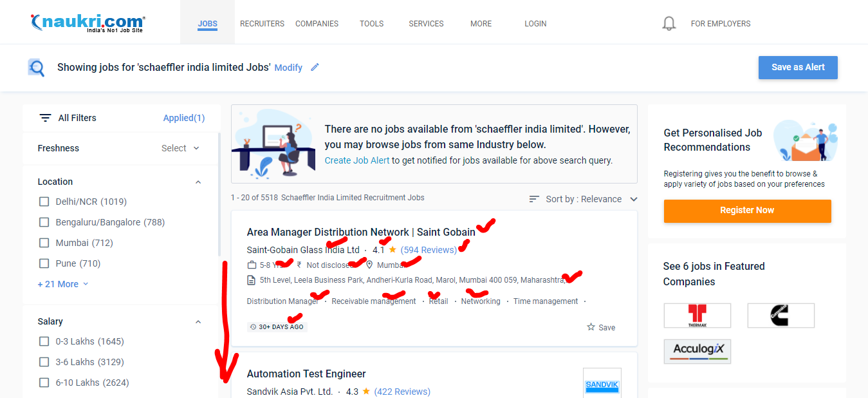Click the job search magnifier icon
This screenshot has width=868, height=398.
click(37, 68)
